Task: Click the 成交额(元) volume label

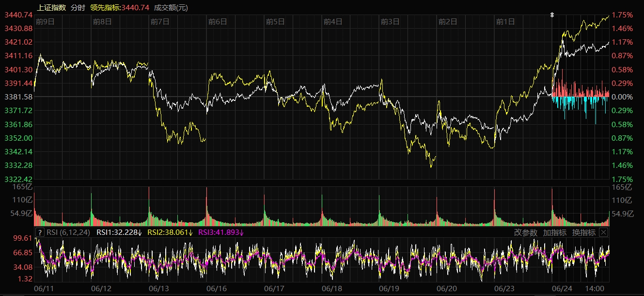Action: pos(171,7)
